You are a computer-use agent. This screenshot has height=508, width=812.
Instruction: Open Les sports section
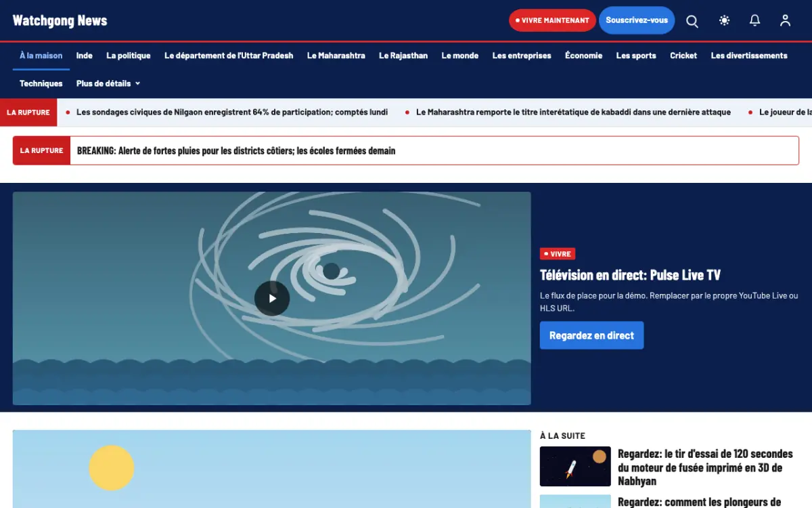[x=636, y=56]
